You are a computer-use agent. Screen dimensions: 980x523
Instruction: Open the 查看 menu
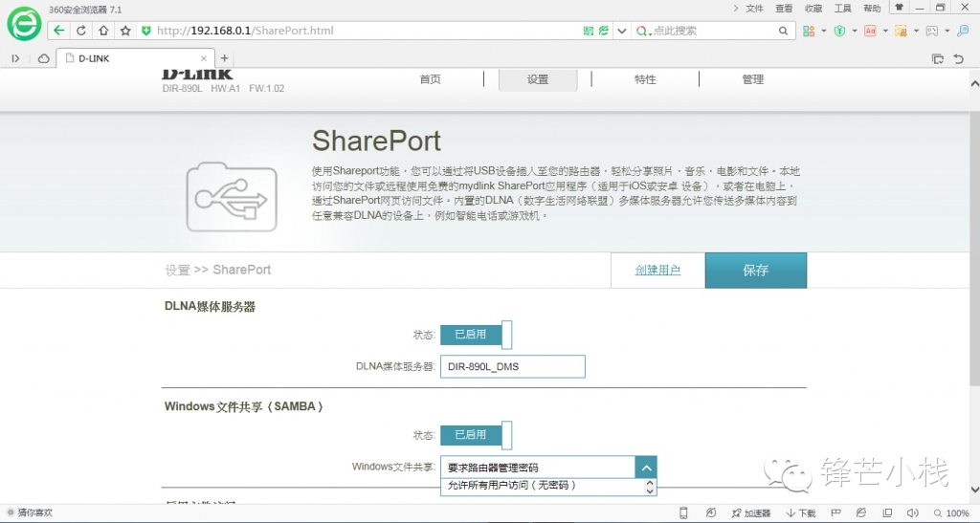pyautogui.click(x=784, y=8)
